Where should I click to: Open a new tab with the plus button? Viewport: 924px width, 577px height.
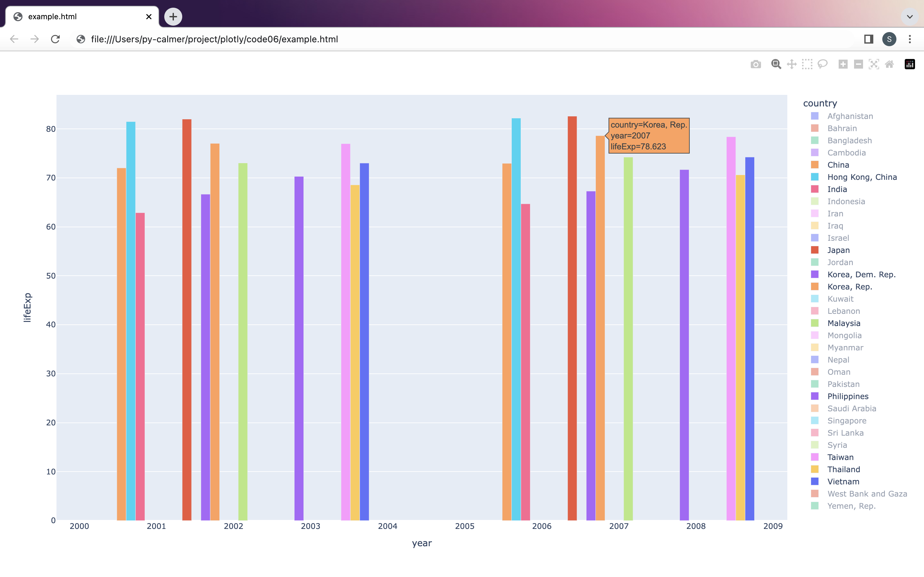[173, 17]
